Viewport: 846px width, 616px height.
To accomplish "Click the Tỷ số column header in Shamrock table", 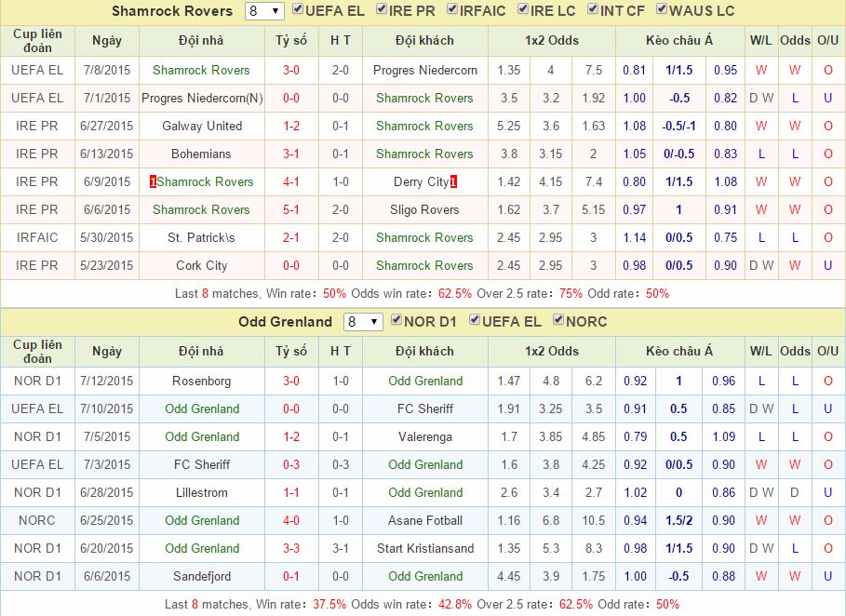I will [291, 40].
